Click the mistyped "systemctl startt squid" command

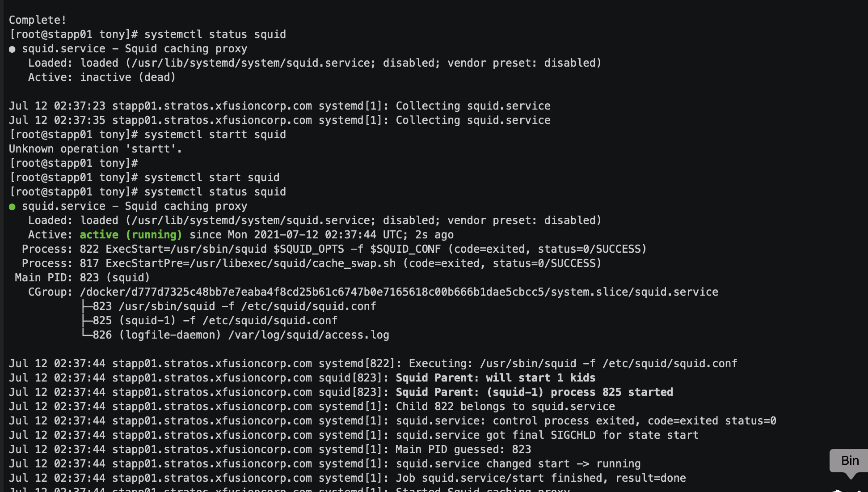pyautogui.click(x=215, y=135)
